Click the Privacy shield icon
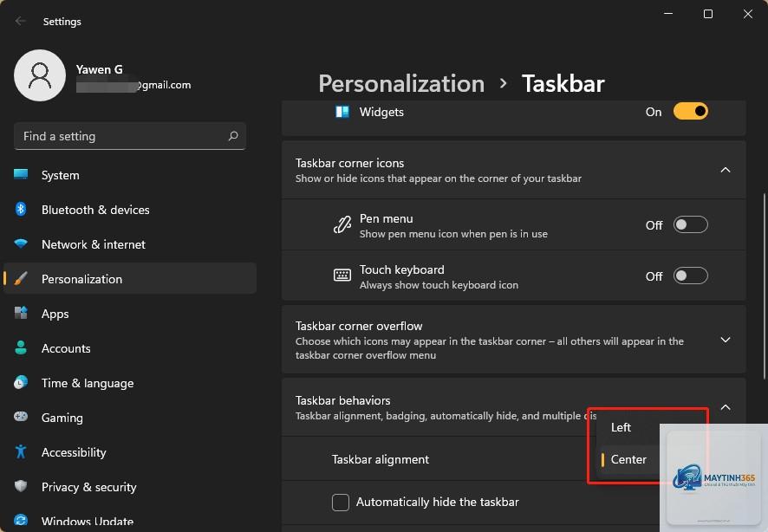The width and height of the screenshot is (768, 532). [21, 486]
